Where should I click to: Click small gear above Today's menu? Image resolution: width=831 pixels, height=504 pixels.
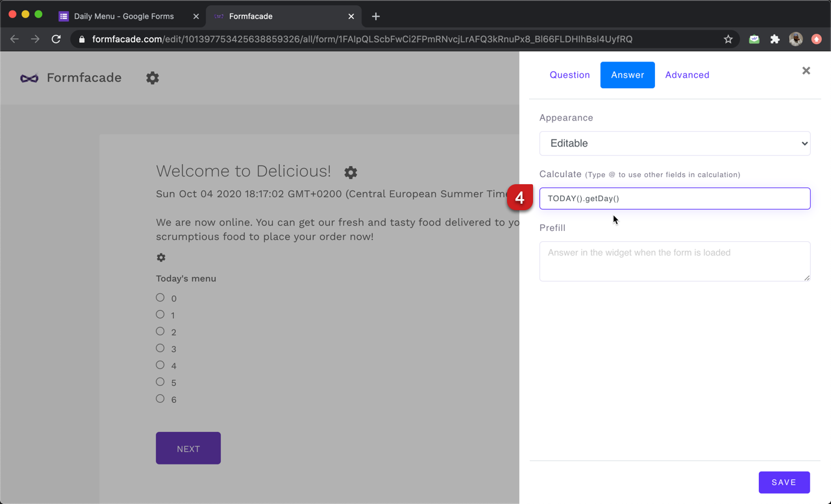[161, 258]
